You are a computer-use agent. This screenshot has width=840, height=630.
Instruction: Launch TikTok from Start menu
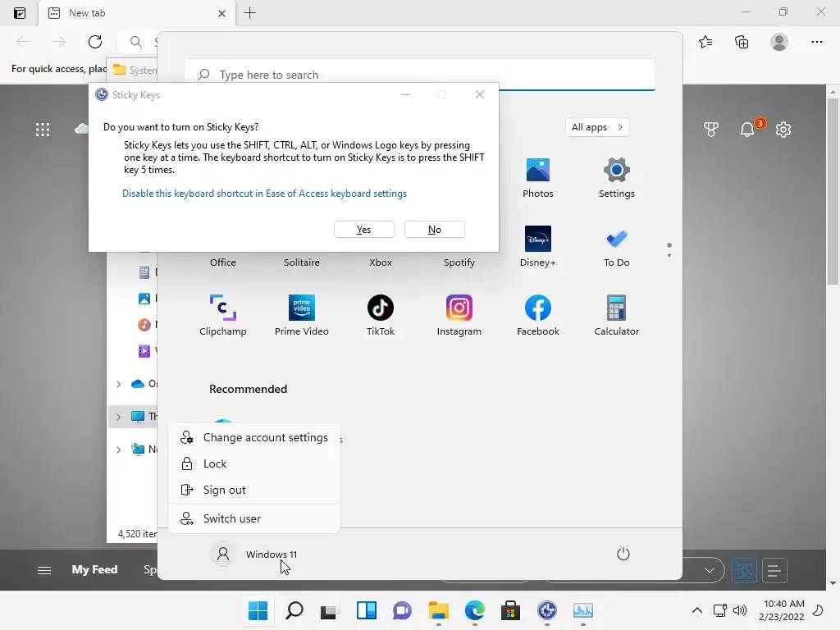(x=381, y=316)
